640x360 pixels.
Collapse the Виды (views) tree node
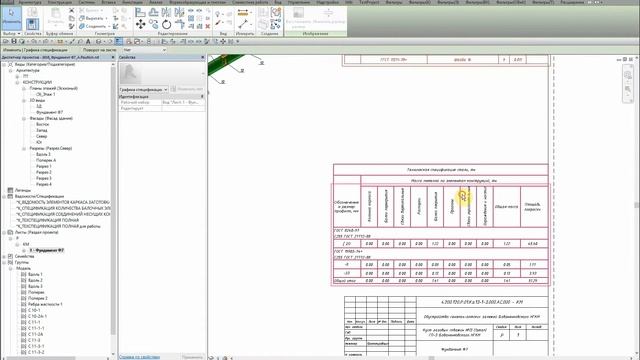coord(4,64)
